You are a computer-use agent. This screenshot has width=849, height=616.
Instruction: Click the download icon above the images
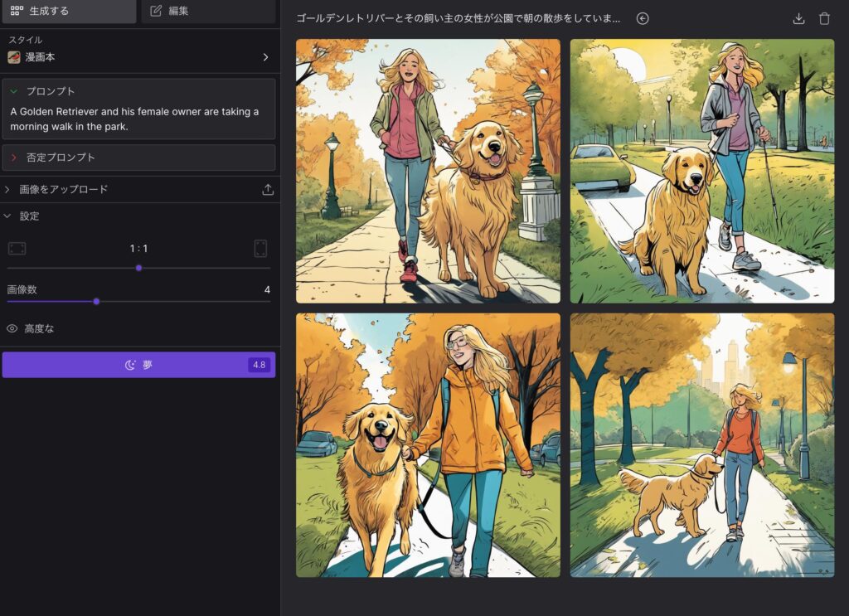pyautogui.click(x=798, y=18)
